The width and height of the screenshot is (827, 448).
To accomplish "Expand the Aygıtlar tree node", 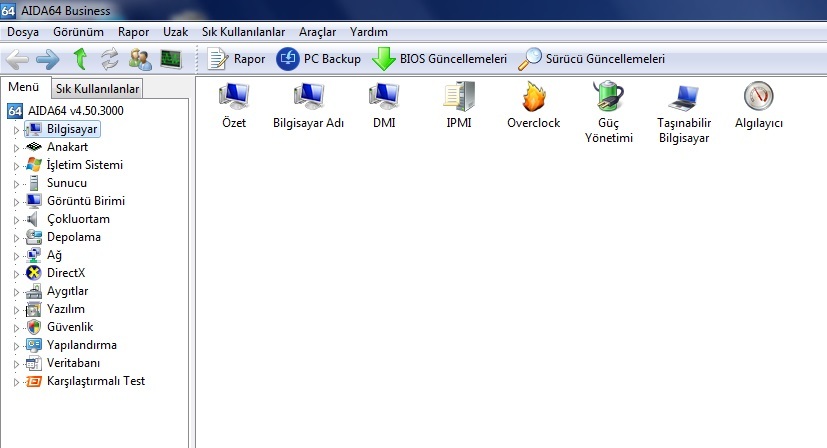I will click(x=16, y=292).
